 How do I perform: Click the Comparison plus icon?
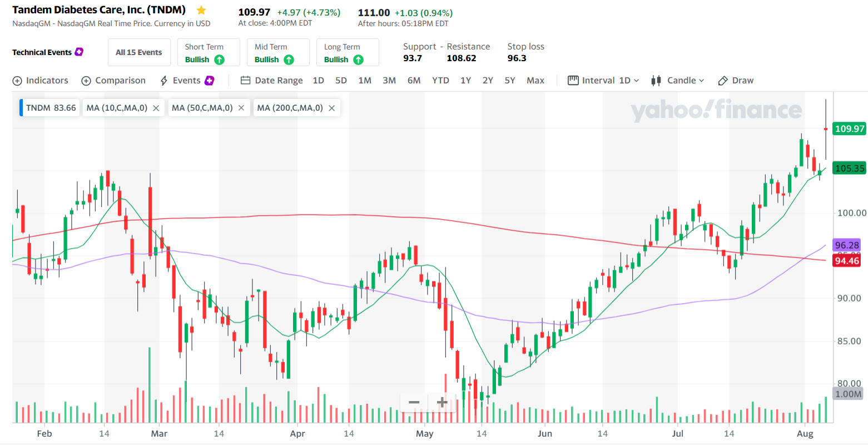coord(86,81)
